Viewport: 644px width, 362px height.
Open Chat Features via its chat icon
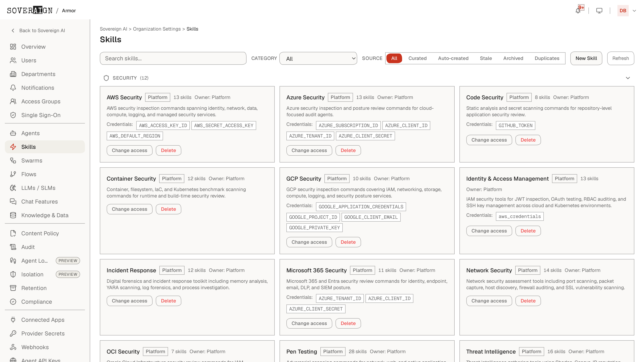point(13,202)
